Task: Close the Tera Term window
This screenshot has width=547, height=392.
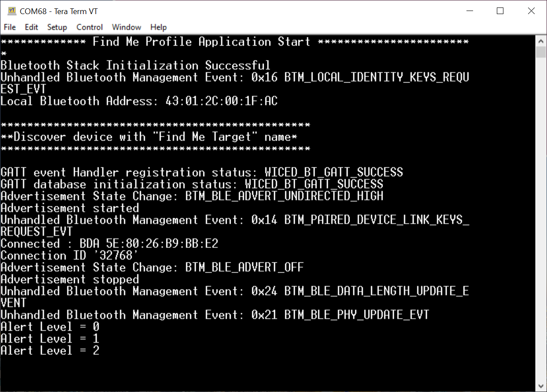Action: [x=531, y=11]
